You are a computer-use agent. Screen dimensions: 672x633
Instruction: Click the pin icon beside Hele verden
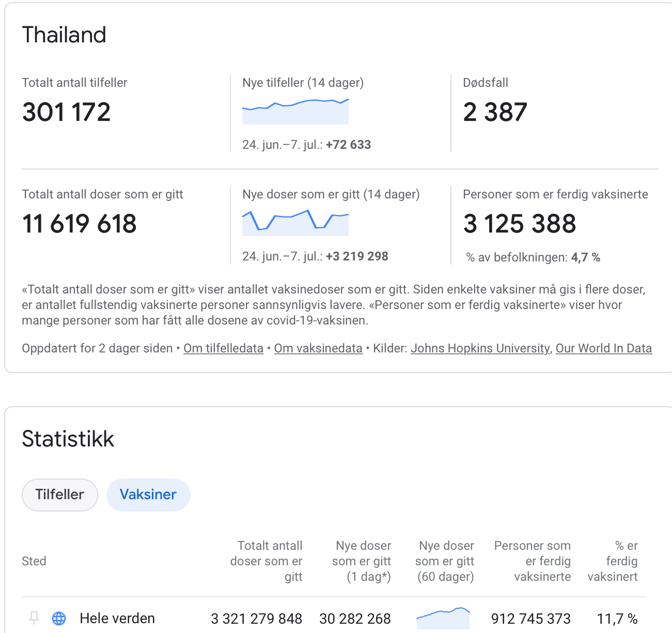coord(34,618)
